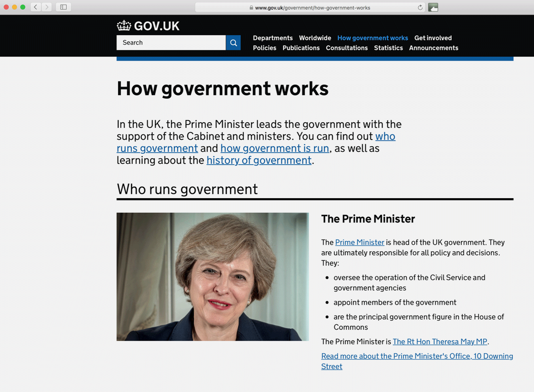The image size is (534, 392).
Task: Open the Publications nav link
Action: click(301, 48)
